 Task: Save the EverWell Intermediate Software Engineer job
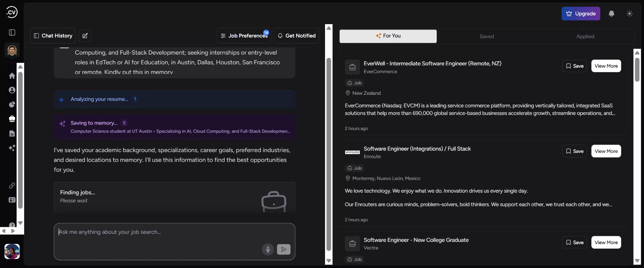[575, 66]
